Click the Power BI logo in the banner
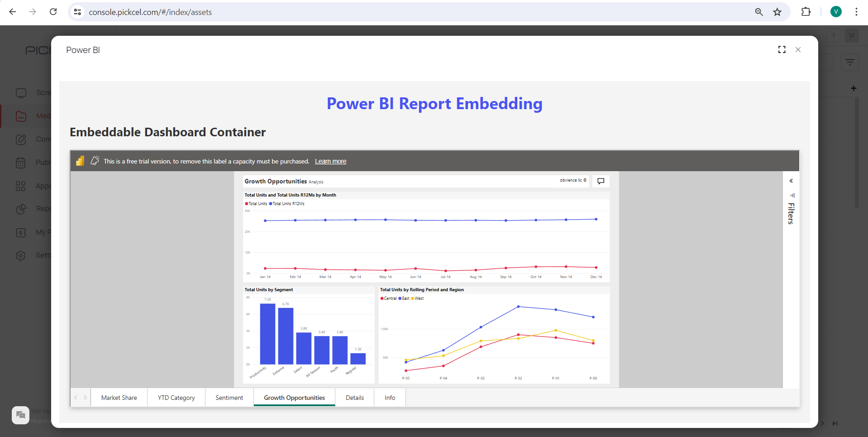868x437 pixels. pos(80,161)
